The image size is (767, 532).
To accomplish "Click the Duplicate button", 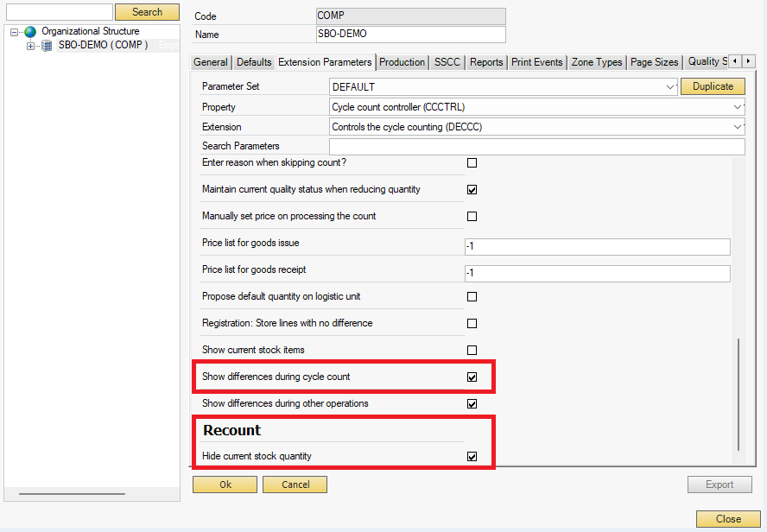I will tap(713, 86).
